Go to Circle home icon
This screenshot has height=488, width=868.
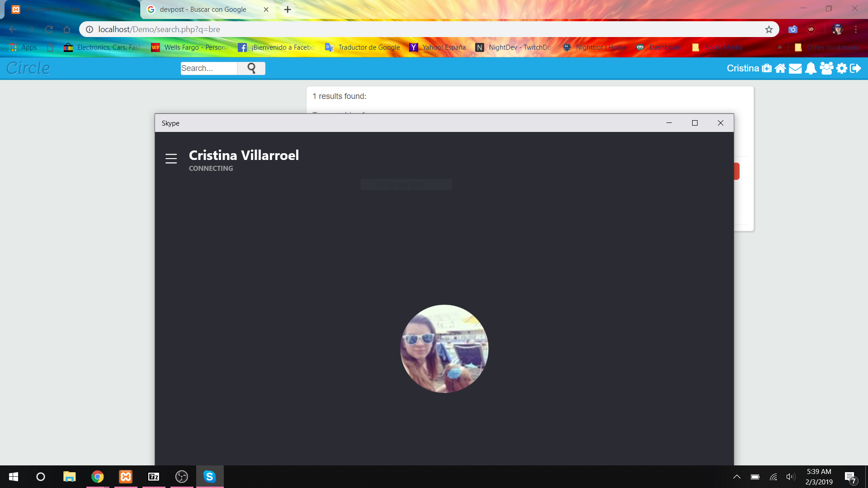coord(780,68)
